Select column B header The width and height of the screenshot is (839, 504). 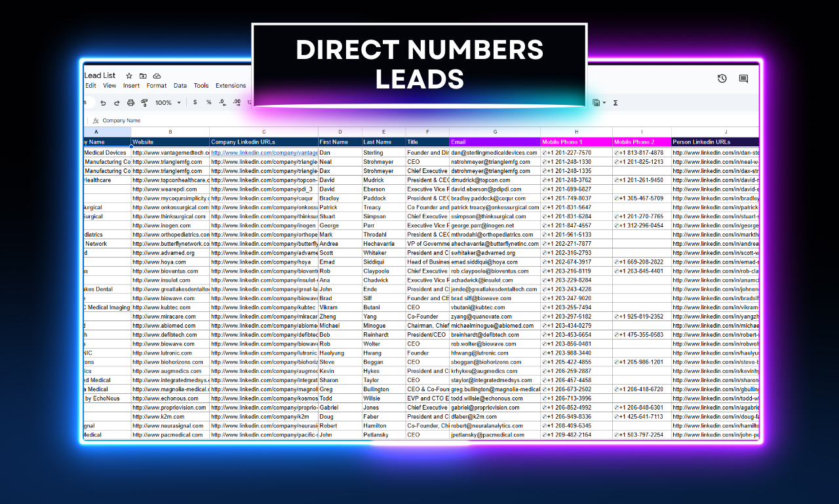point(170,132)
